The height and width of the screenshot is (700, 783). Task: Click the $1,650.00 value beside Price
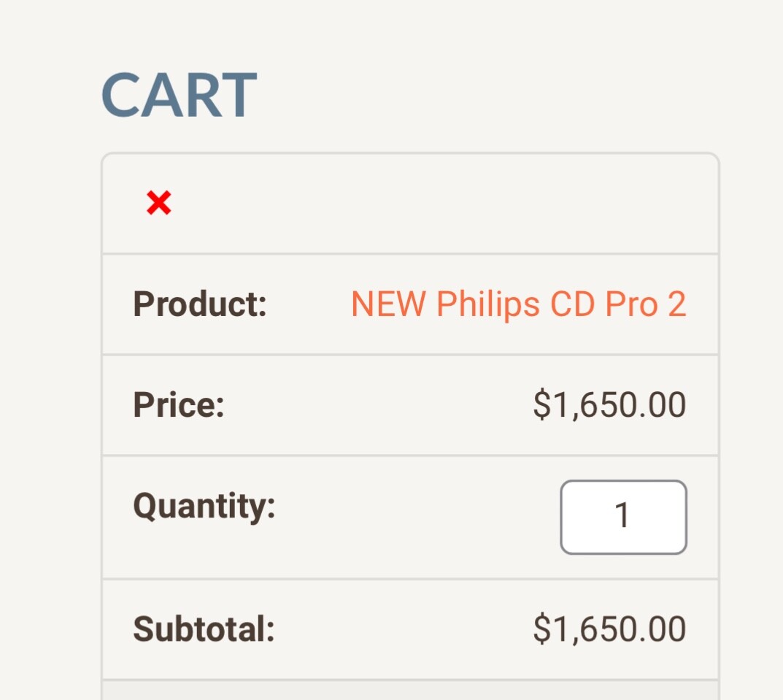pos(609,404)
